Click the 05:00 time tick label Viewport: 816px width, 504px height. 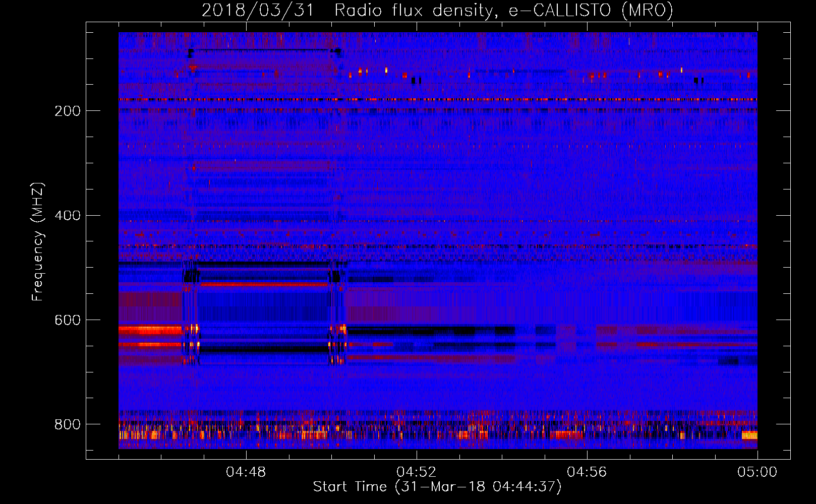click(x=757, y=472)
